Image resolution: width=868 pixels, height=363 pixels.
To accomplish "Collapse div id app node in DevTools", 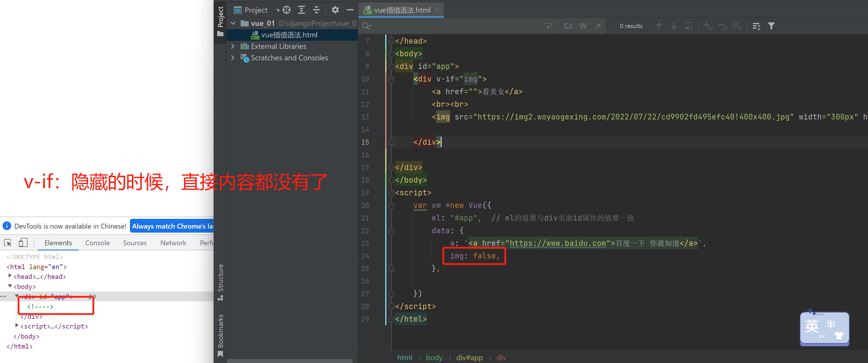I will pos(17,296).
